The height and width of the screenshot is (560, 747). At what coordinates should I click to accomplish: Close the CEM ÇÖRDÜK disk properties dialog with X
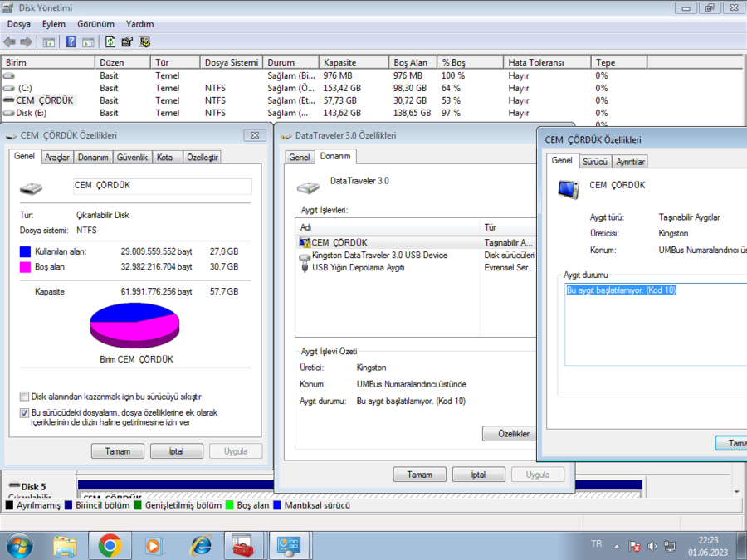coord(255,135)
